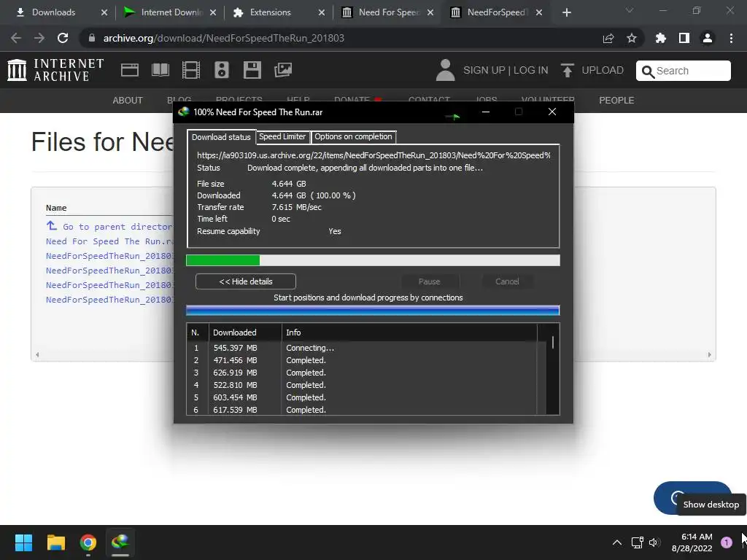Open Internet Archive texts book icon

160,70
